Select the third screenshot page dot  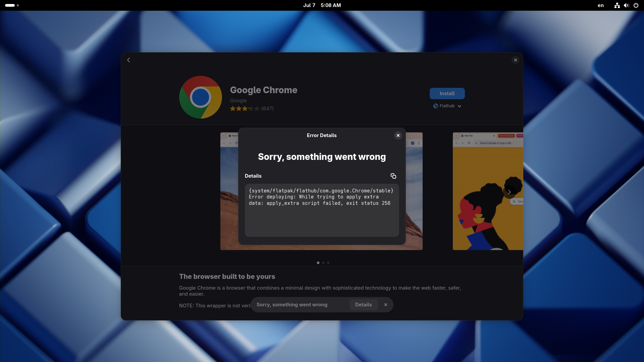pos(328,263)
